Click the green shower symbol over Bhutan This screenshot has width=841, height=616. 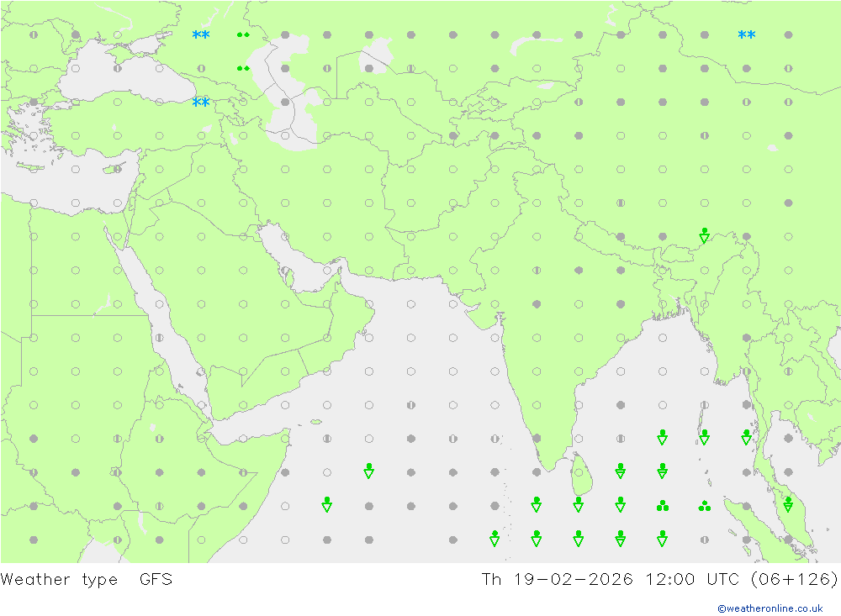[x=704, y=235]
